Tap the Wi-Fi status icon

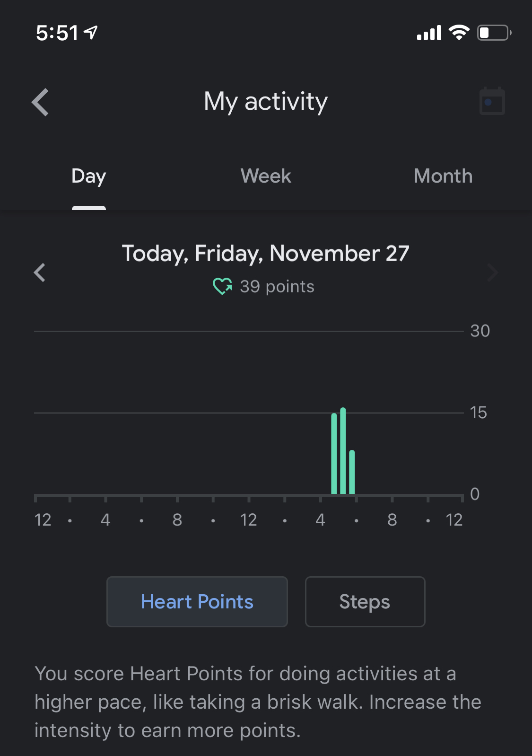(459, 33)
